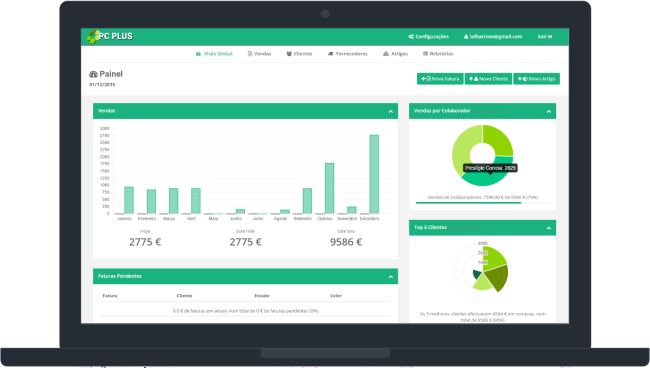Click the Nova Fatura button
The image size is (650, 368).
pos(440,79)
